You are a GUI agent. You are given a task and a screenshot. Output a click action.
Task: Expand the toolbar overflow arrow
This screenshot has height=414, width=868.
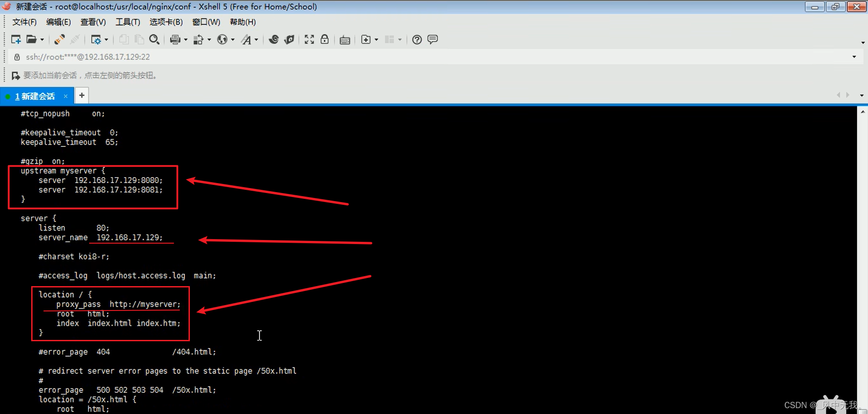863,42
